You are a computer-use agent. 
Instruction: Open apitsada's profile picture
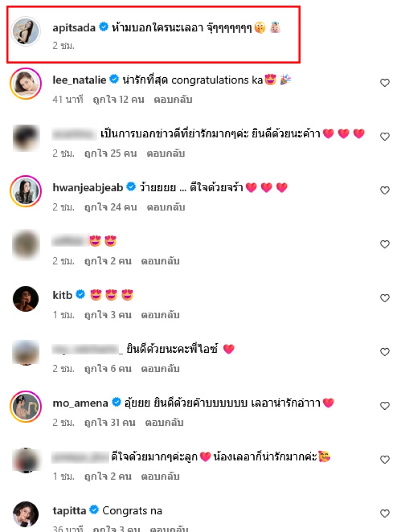pos(26,31)
